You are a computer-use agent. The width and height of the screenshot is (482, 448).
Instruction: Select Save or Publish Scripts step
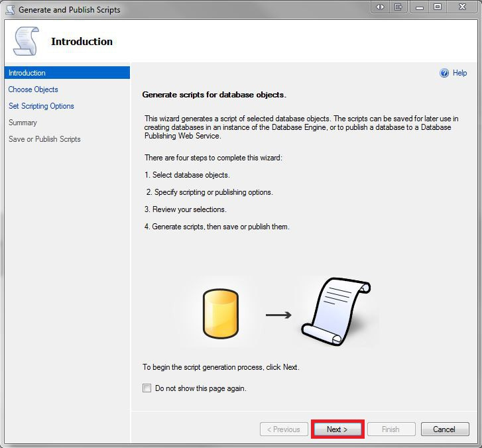[44, 139]
